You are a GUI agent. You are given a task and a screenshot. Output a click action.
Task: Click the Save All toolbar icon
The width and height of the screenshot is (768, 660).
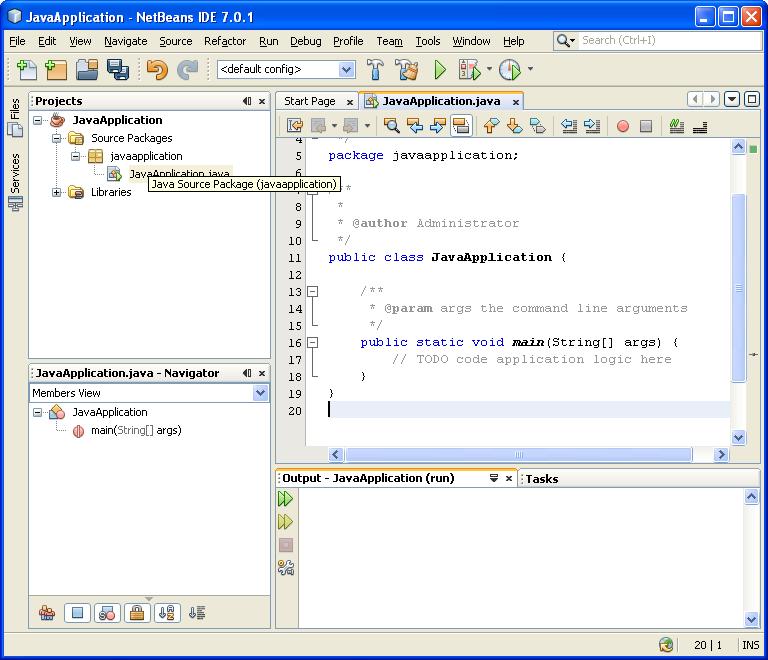pyautogui.click(x=118, y=70)
